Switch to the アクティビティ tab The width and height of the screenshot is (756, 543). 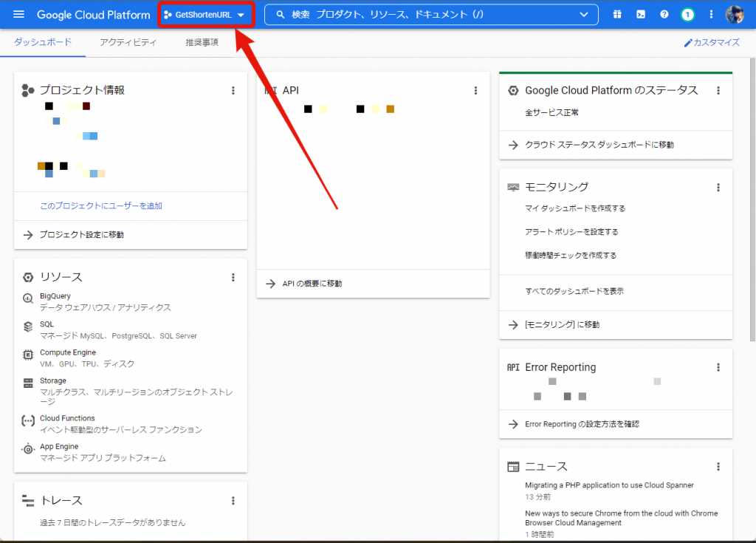[128, 43]
